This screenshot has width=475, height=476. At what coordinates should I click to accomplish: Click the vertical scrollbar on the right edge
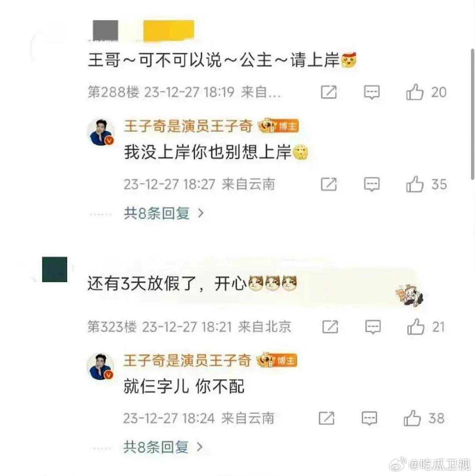point(472,114)
